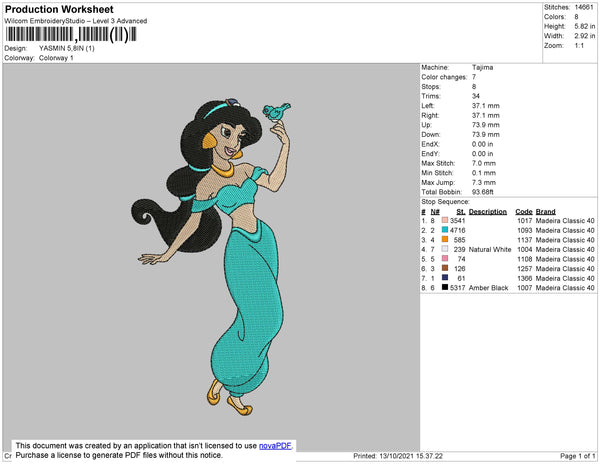
Task: Click the barcode under the worksheet title
Action: click(71, 34)
